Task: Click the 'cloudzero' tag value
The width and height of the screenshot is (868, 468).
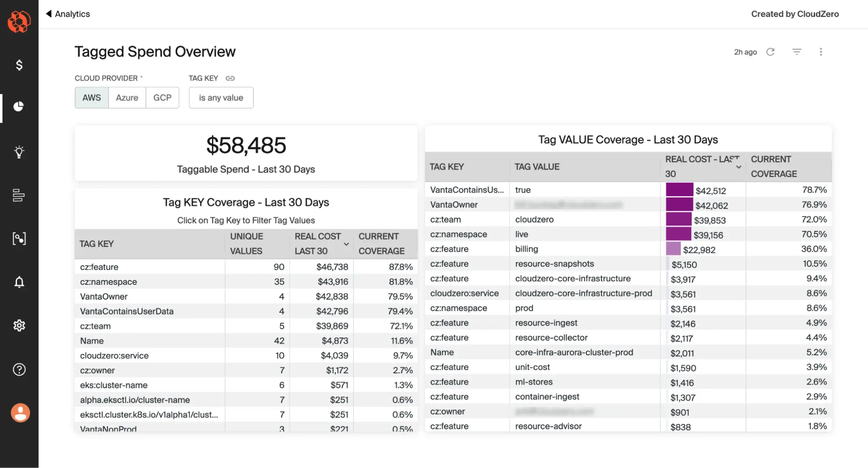Action: 534,219
